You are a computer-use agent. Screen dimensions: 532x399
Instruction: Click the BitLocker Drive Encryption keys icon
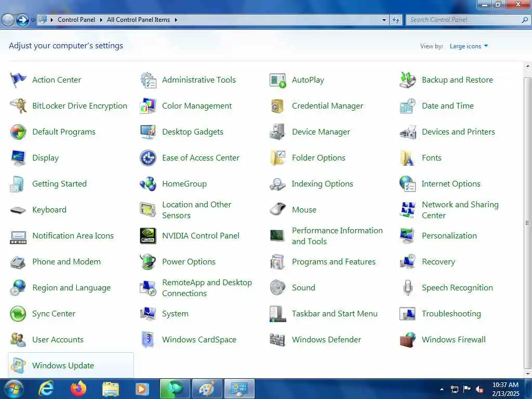click(x=18, y=106)
